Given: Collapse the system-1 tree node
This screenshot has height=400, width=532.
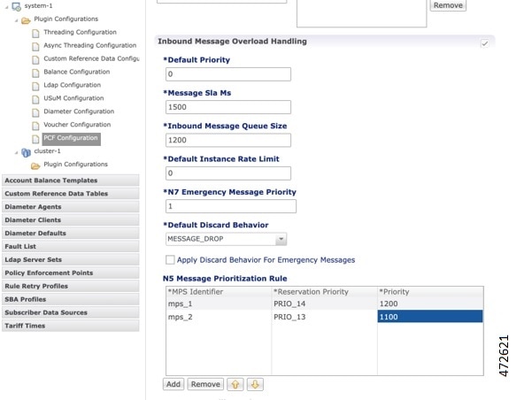Looking at the screenshot, I should 4,6.
